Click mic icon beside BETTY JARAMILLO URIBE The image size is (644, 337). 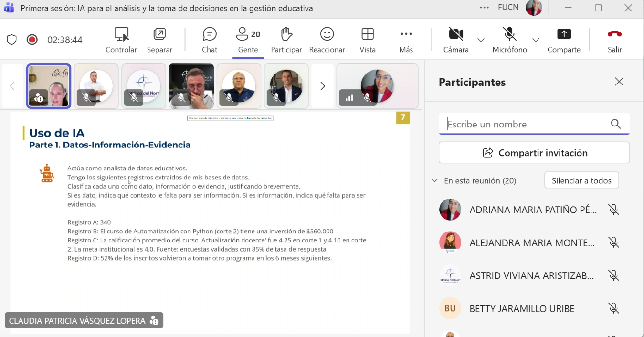click(614, 308)
